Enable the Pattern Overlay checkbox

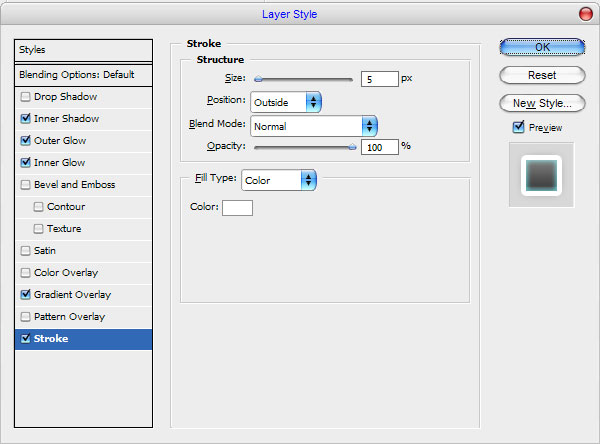pyautogui.click(x=25, y=317)
